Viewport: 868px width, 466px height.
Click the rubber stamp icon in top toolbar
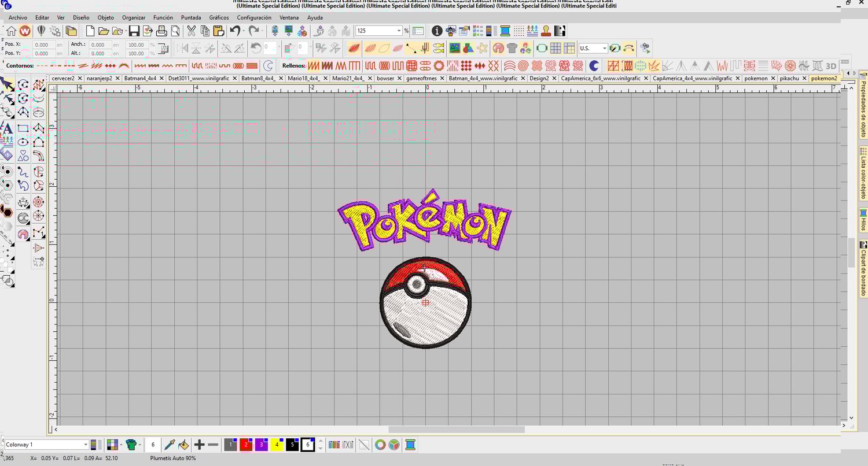point(546,31)
